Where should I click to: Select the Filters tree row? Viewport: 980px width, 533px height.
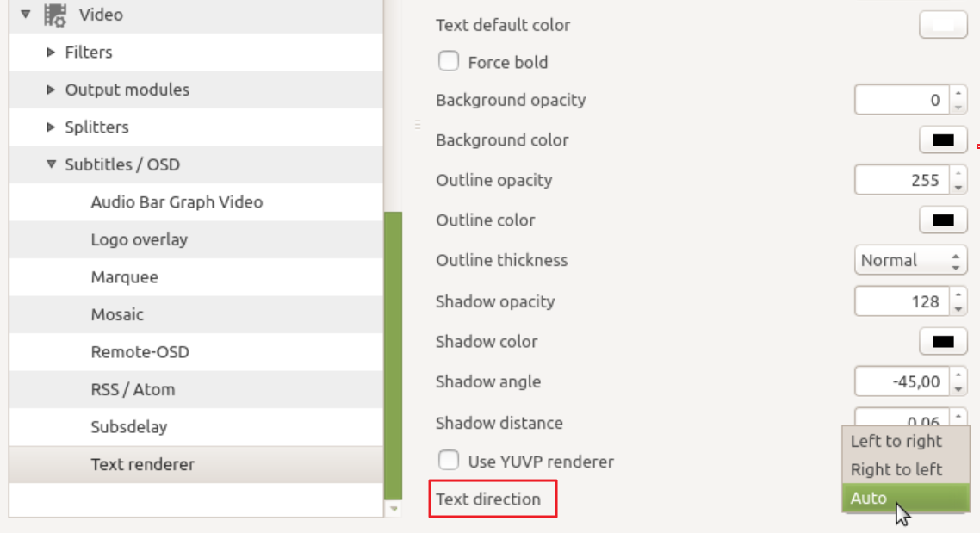[x=196, y=52]
